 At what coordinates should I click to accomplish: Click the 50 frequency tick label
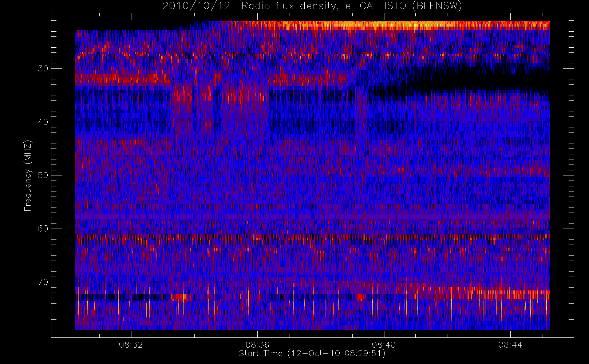43,175
